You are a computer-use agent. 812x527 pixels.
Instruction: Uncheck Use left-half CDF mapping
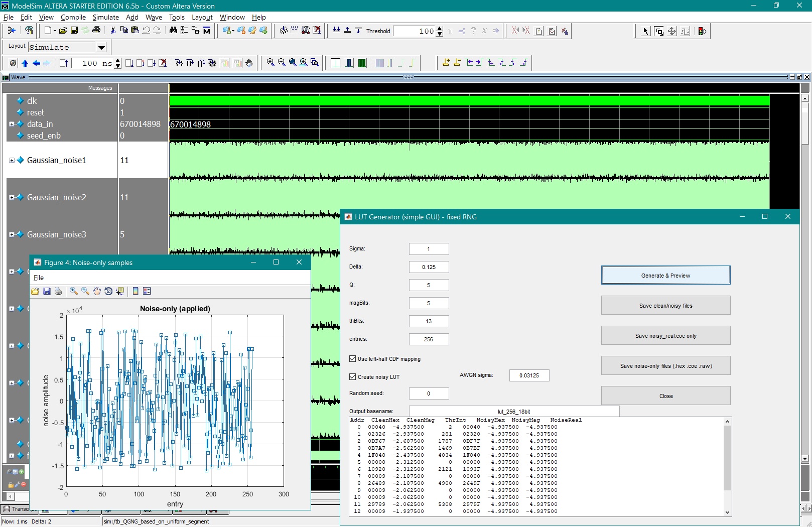click(x=352, y=359)
